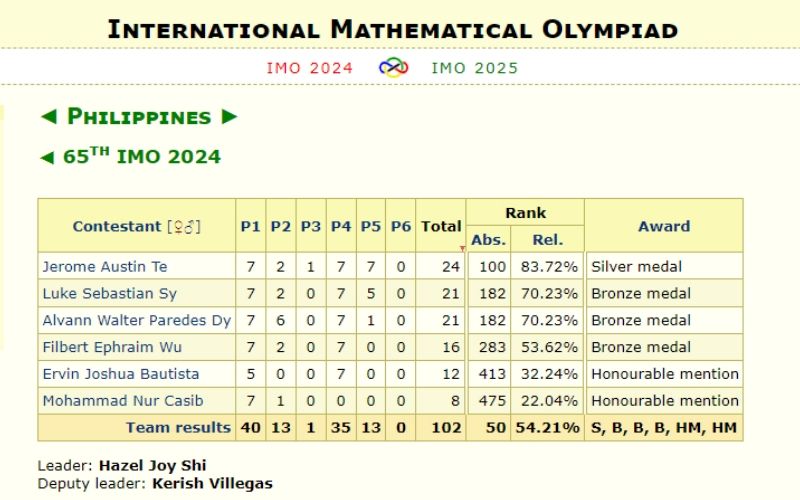The height and width of the screenshot is (500, 800).
Task: Open deputy leader Kerish Villegas's page
Action: point(212,483)
